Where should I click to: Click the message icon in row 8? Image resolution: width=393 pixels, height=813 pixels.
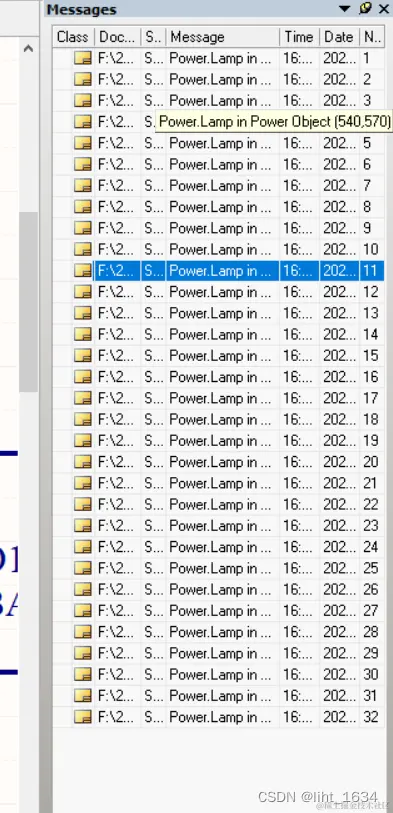tap(83, 207)
